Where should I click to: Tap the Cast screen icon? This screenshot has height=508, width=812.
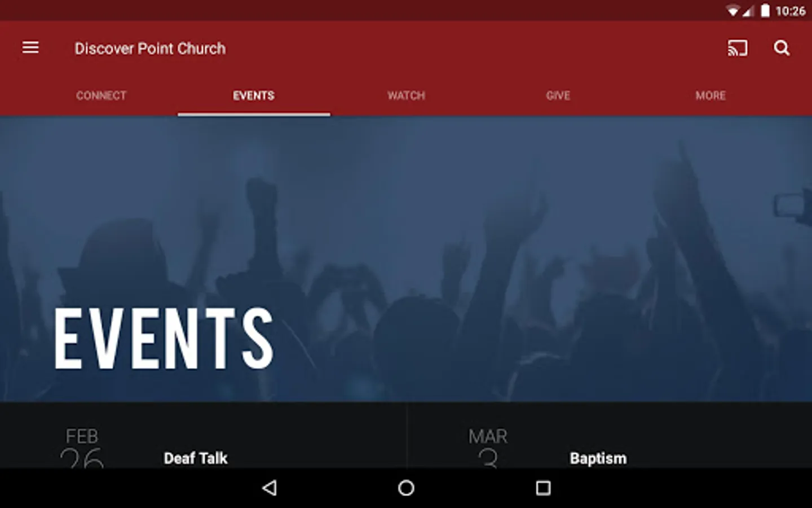coord(738,48)
